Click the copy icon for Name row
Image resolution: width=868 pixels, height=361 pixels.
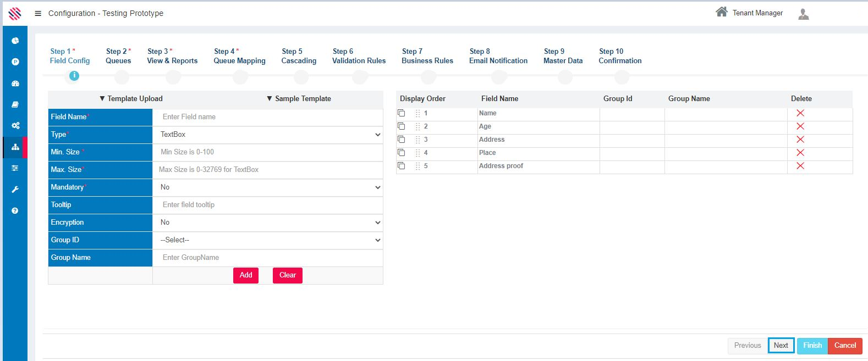coord(402,113)
